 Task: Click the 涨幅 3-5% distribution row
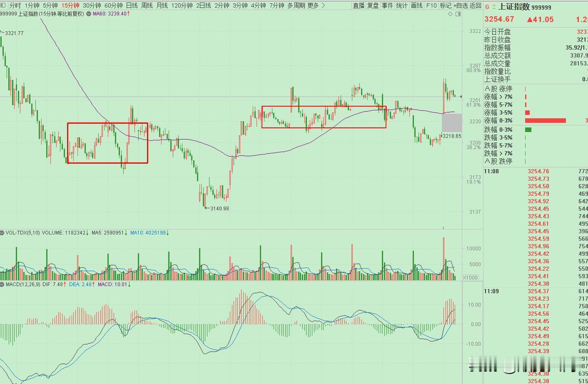click(x=536, y=113)
